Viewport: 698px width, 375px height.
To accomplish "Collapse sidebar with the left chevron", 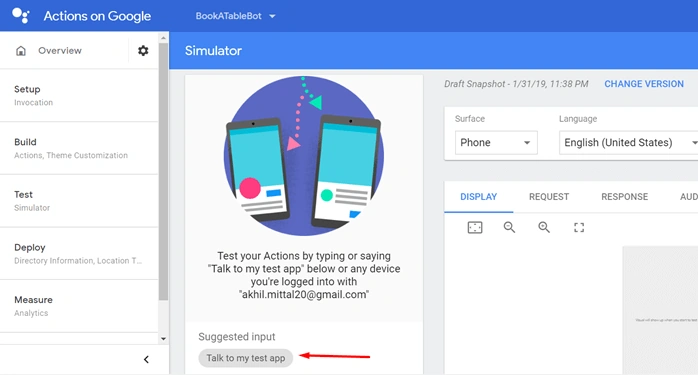I will tap(146, 359).
